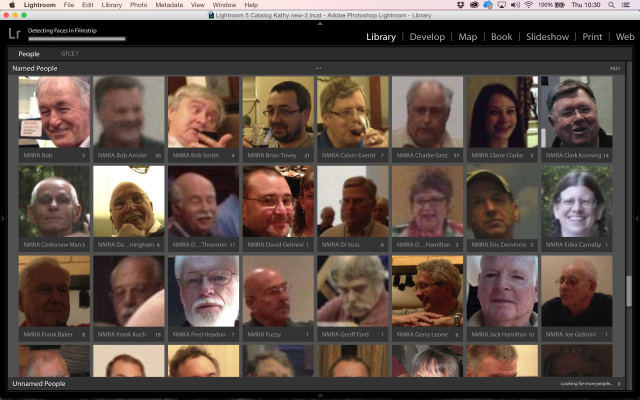This screenshot has height=400, width=640.
Task: Open the Lightroom app menu
Action: 40,5
